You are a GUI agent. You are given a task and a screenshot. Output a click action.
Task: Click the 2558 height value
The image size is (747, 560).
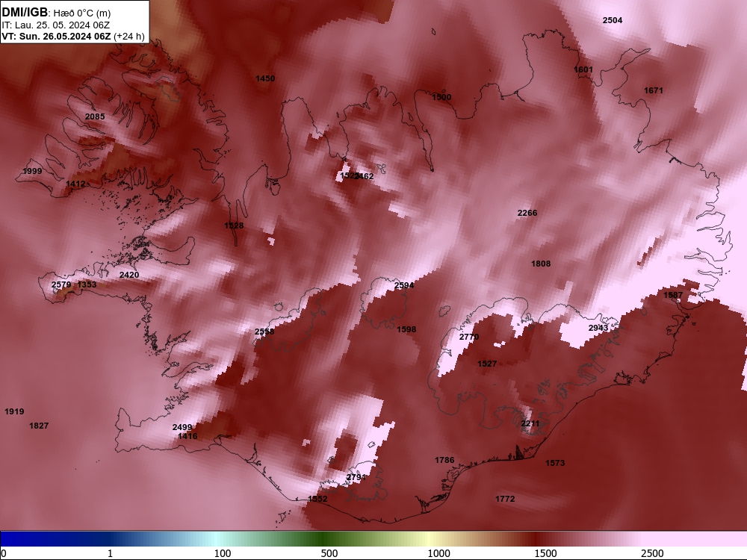coord(264,332)
